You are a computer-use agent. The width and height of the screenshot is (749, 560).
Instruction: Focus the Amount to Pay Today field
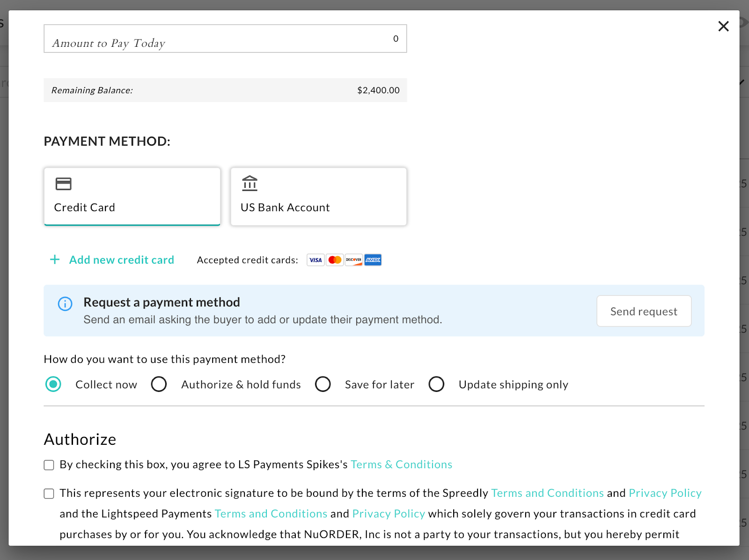point(225,39)
